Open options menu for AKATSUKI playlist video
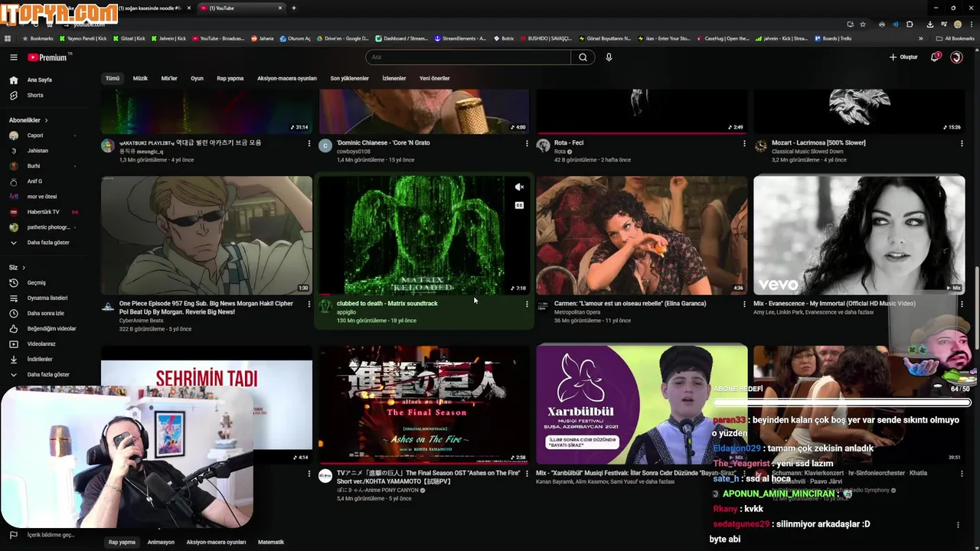980x551 pixels. 309,143
